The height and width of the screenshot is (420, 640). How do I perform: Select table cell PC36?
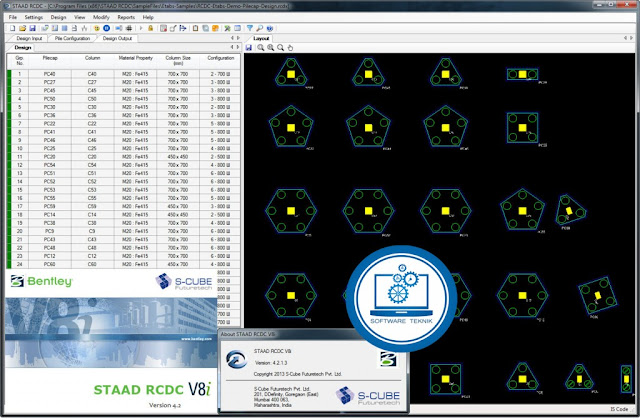[x=49, y=115]
